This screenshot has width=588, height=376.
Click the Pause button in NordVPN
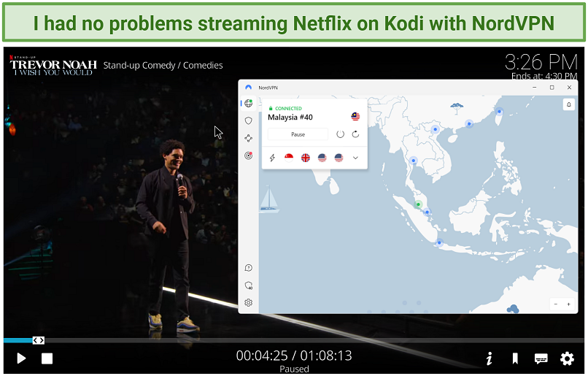(298, 134)
